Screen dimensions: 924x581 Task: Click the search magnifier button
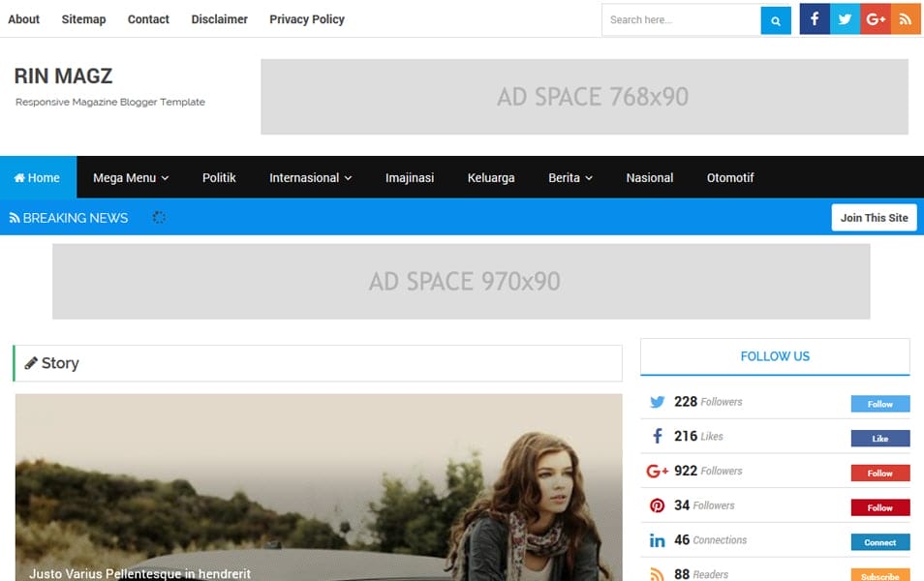tap(775, 19)
